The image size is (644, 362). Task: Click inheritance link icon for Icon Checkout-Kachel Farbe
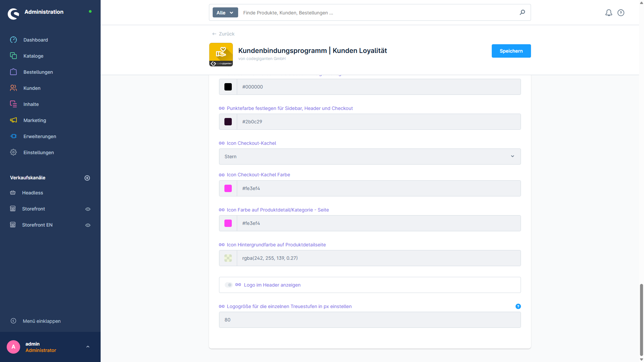point(222,175)
